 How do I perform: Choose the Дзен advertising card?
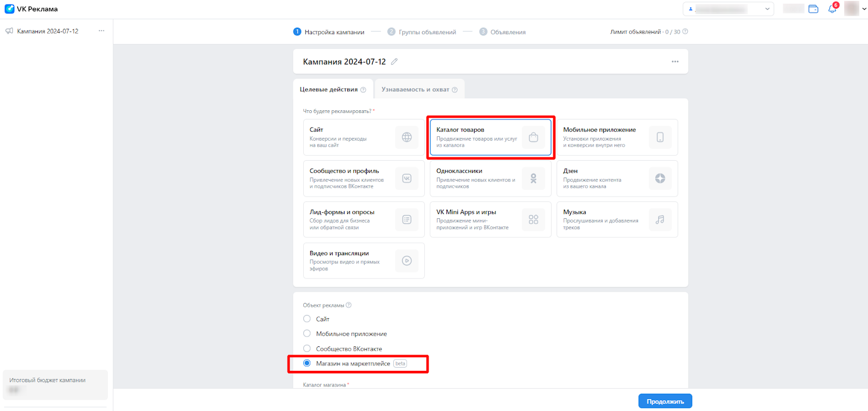click(617, 179)
